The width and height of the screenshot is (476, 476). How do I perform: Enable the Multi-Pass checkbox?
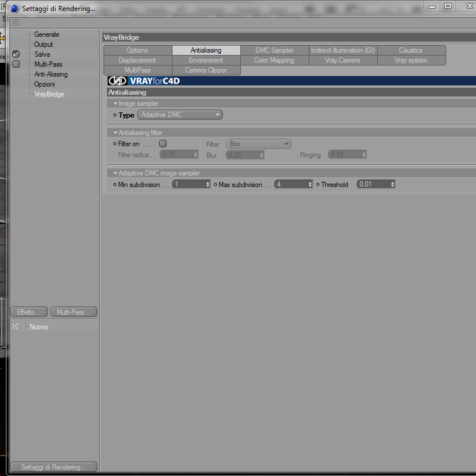[x=16, y=64]
